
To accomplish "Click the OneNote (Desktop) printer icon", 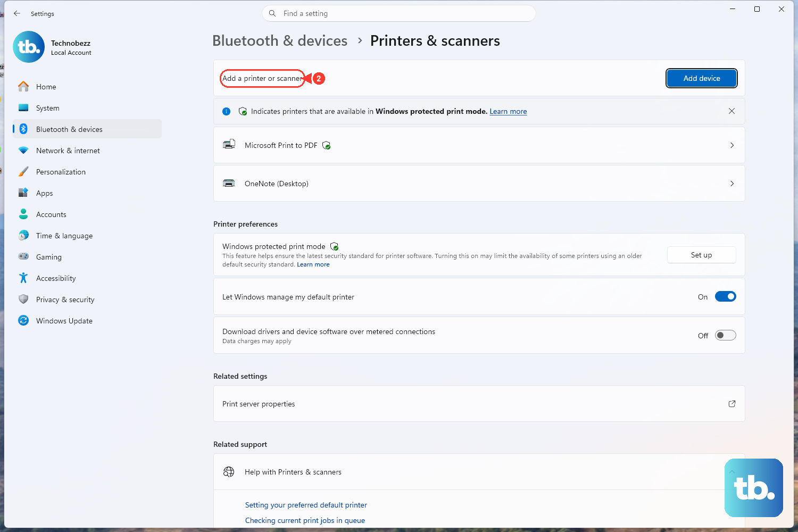I will coord(229,184).
